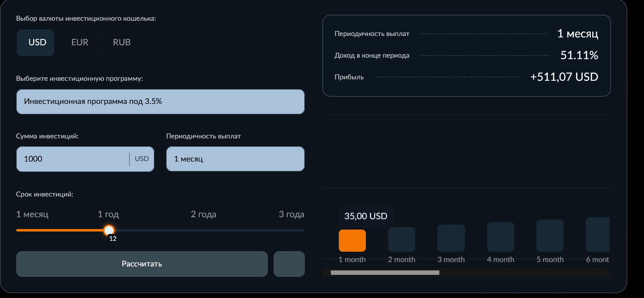The width and height of the screenshot is (644, 298).
Task: Select the 4 month chart bar
Action: 501,237
